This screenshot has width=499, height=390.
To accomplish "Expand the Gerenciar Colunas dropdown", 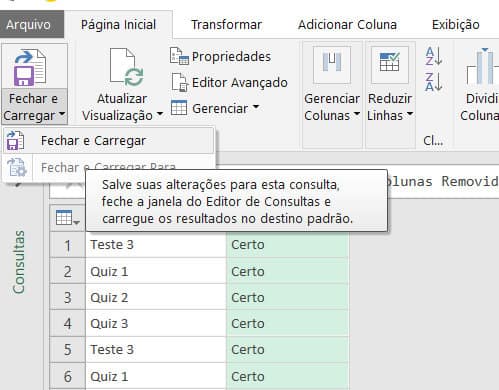I will [x=356, y=114].
